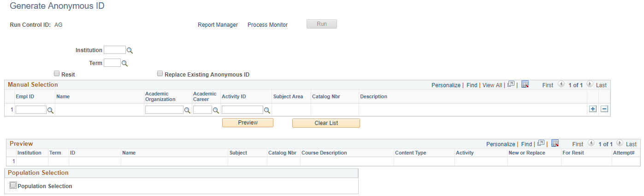Open Activity ID lookup magnifier

(267, 110)
